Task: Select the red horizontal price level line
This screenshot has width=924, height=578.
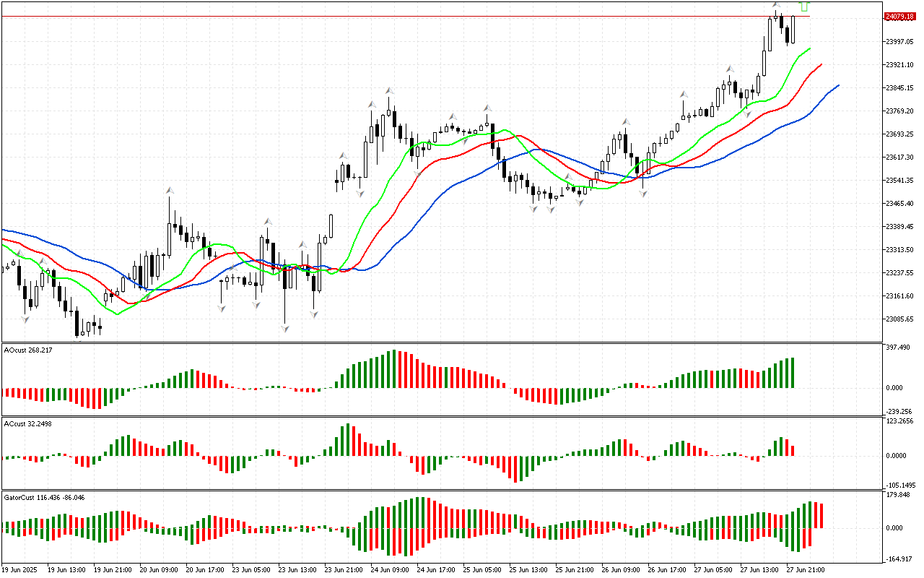Action: coord(433,16)
